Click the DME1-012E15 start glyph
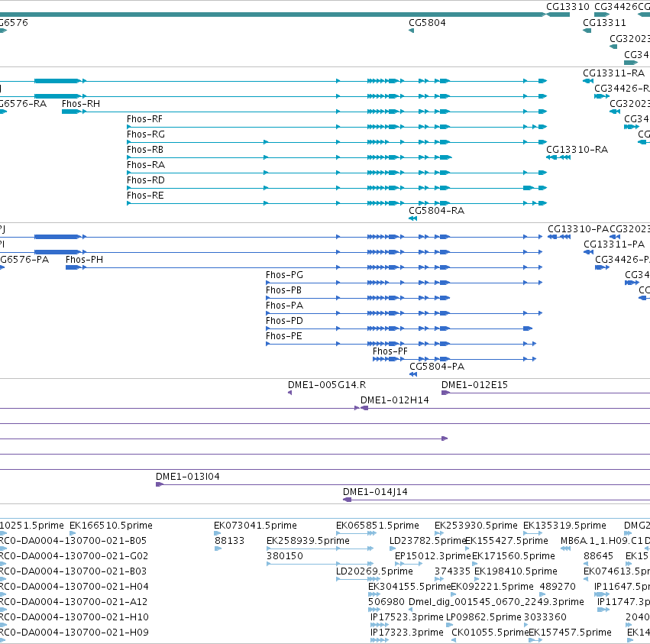The image size is (650, 644). 445,393
